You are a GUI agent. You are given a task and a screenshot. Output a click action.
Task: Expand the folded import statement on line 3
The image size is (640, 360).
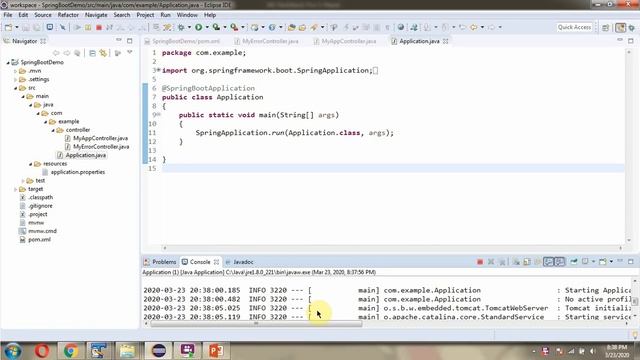click(x=158, y=70)
